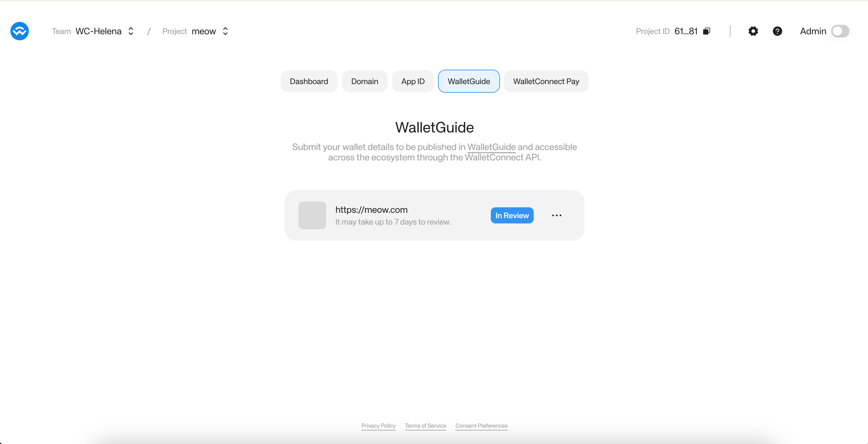Open the WalletConnect Pay tab
868x444 pixels.
(546, 81)
